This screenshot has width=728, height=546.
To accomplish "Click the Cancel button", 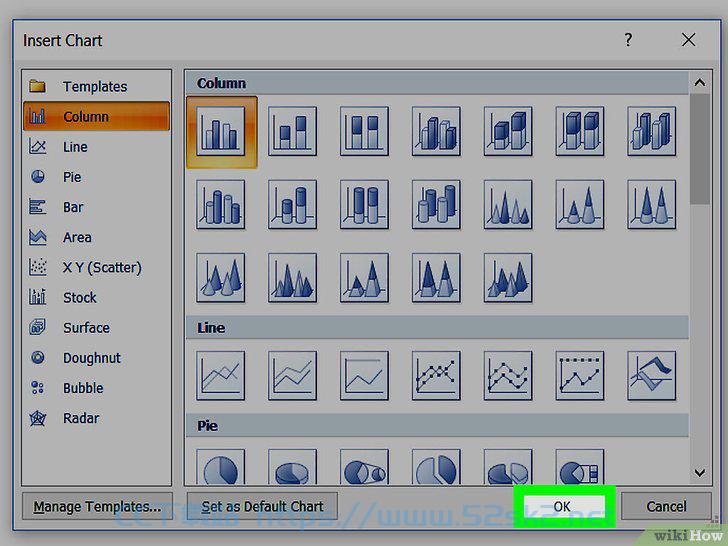I will click(x=666, y=507).
